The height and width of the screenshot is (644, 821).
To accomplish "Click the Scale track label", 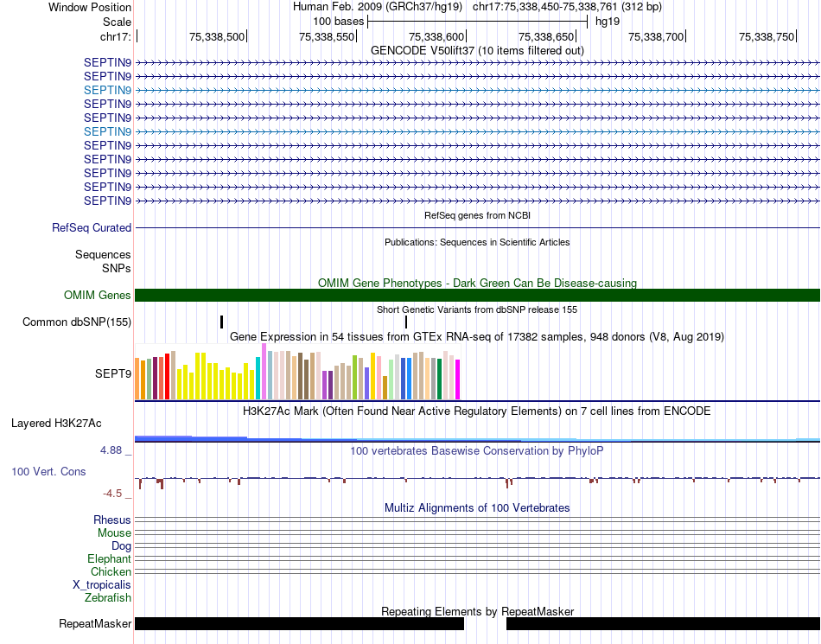I will pyautogui.click(x=117, y=22).
